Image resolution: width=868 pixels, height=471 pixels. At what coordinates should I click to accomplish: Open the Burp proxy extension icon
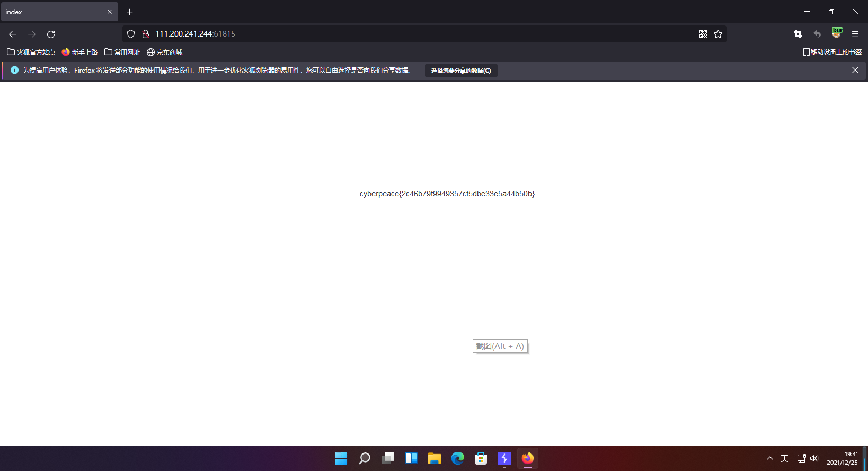point(837,33)
